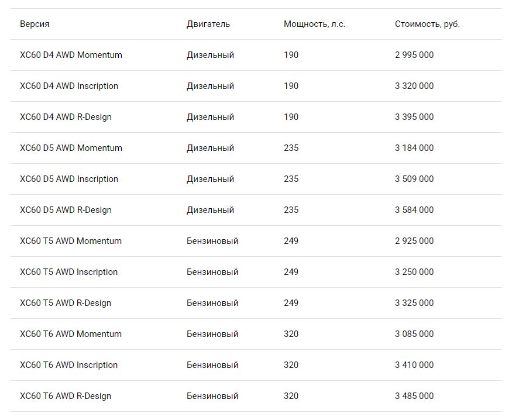The width and height of the screenshot is (512, 420).
Task: Click the Мощность, л.с. column header
Action: [314, 24]
